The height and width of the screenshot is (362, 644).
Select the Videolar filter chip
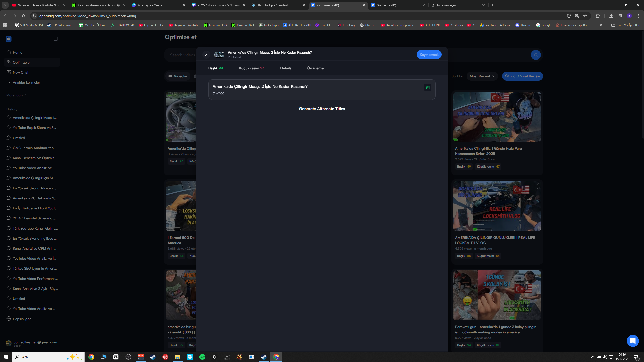(178, 76)
